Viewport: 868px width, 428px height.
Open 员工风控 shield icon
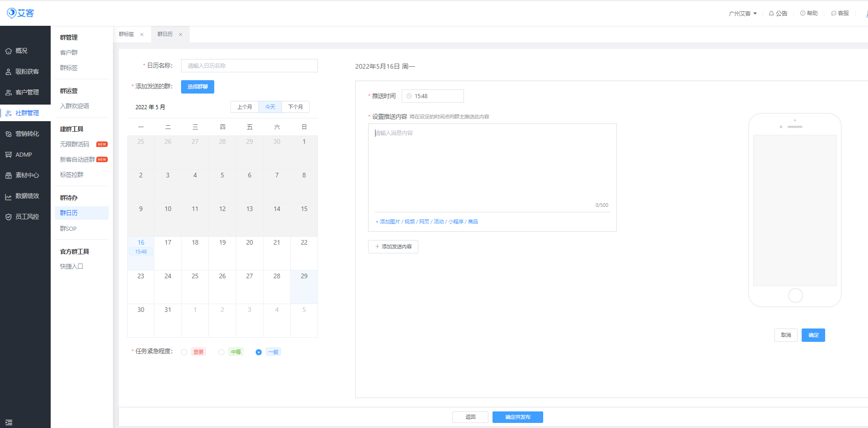pyautogui.click(x=8, y=217)
